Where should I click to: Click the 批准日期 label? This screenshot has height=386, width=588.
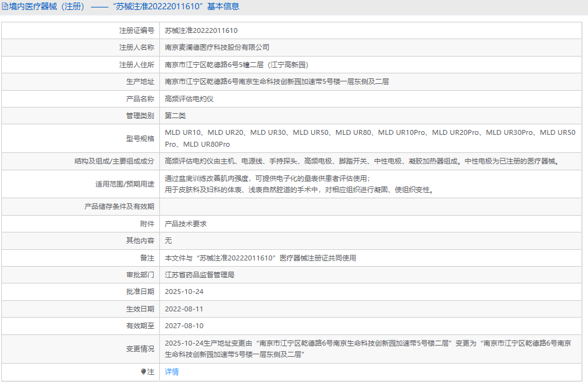(x=140, y=292)
